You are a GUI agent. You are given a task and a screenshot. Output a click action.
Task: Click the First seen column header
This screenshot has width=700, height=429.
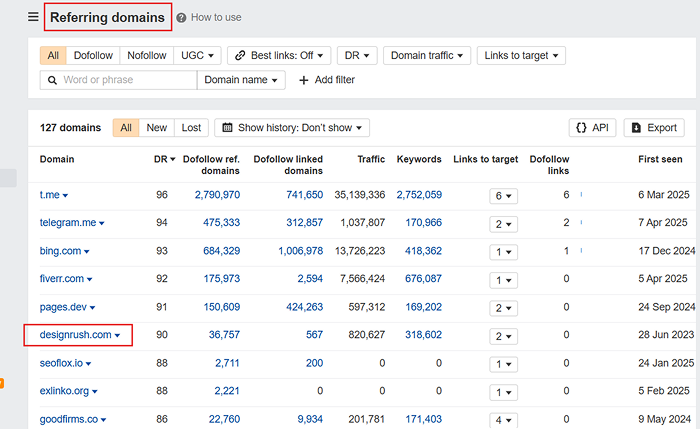[x=660, y=159]
